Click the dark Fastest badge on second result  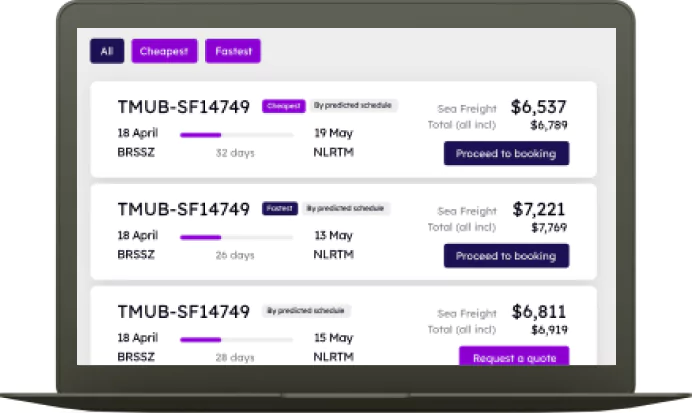click(280, 208)
